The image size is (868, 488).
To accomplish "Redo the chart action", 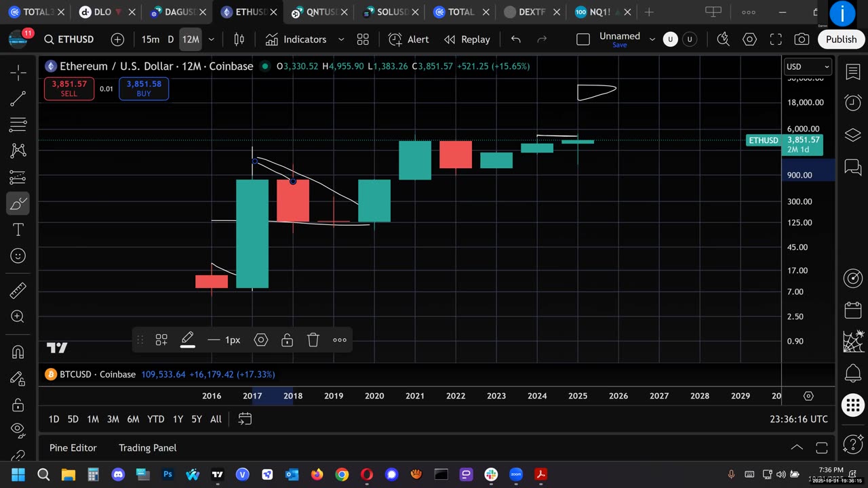I will click(542, 39).
